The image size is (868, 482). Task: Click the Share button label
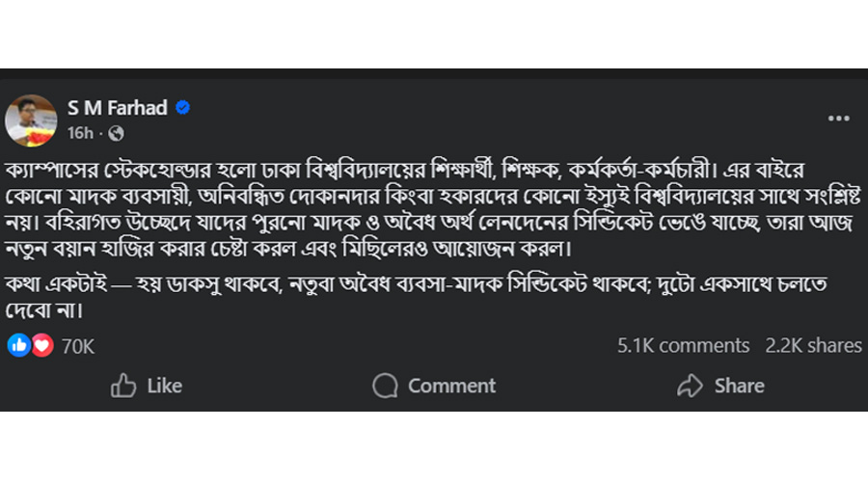(739, 386)
